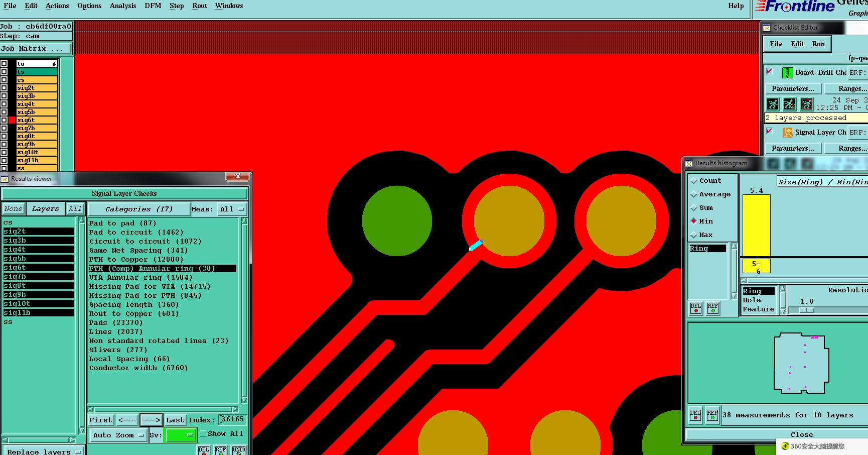Select the Min radio option

(x=694, y=221)
